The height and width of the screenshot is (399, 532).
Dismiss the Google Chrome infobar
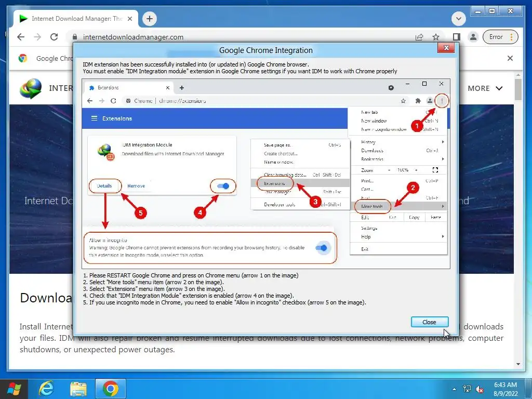tap(510, 58)
